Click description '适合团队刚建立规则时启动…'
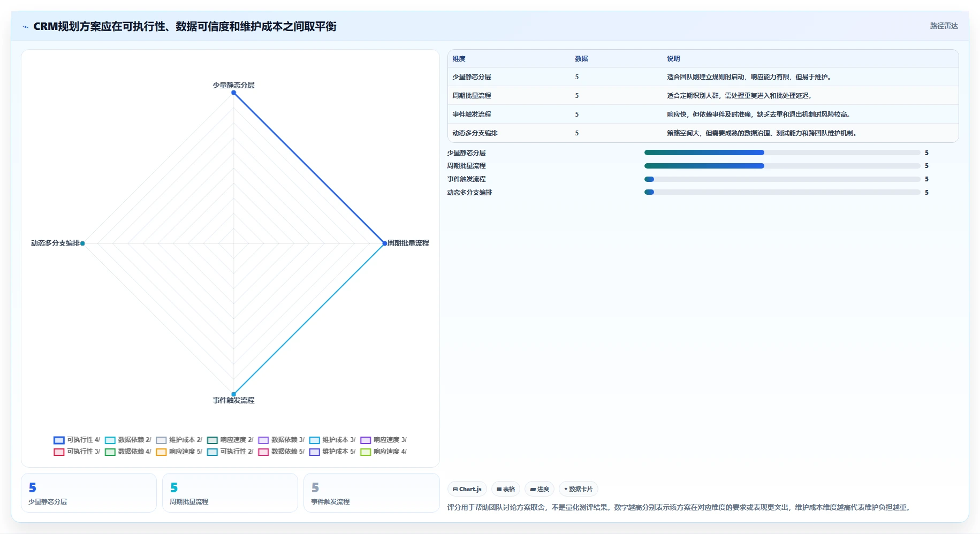This screenshot has height=534, width=980. point(749,77)
